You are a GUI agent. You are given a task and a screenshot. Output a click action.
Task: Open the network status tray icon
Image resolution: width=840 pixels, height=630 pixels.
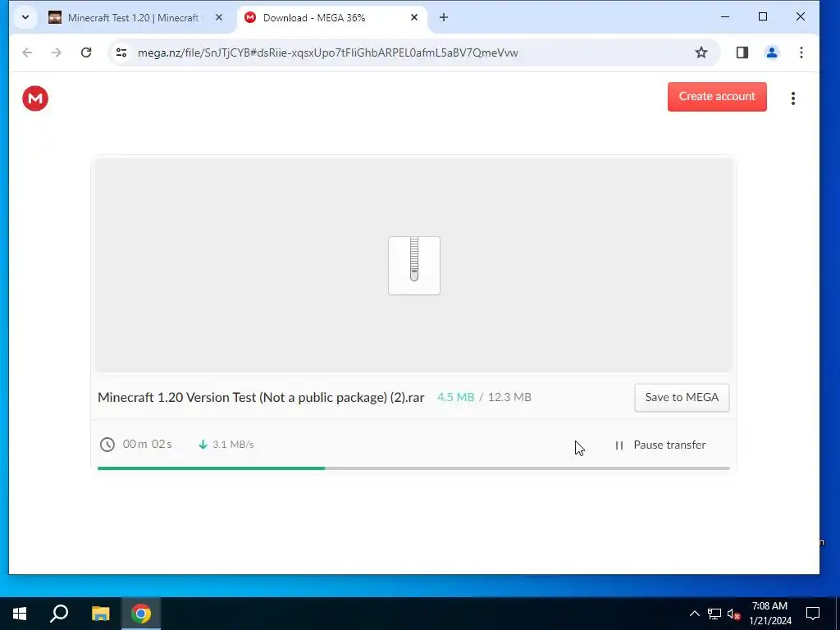[x=714, y=614]
